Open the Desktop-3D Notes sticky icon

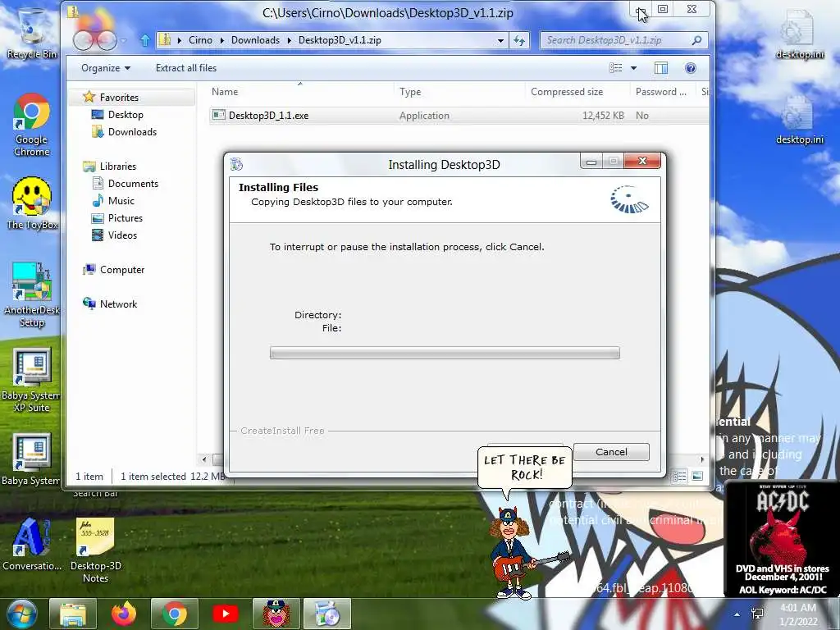pyautogui.click(x=95, y=550)
